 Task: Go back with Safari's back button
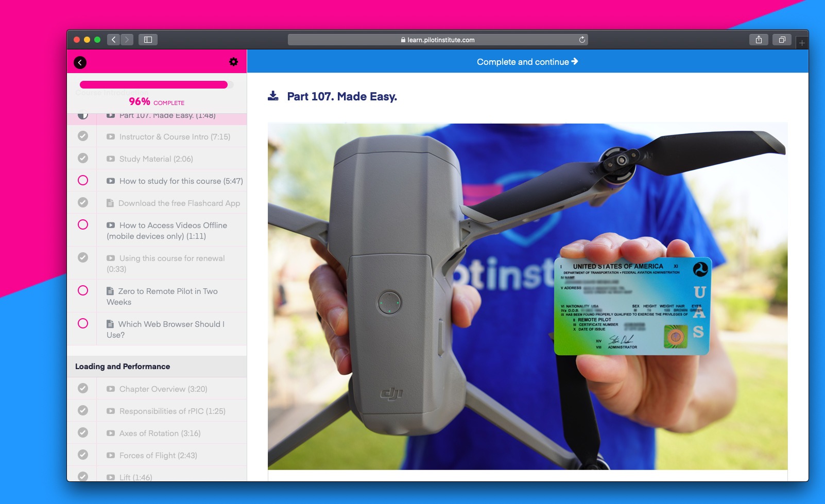click(x=113, y=40)
